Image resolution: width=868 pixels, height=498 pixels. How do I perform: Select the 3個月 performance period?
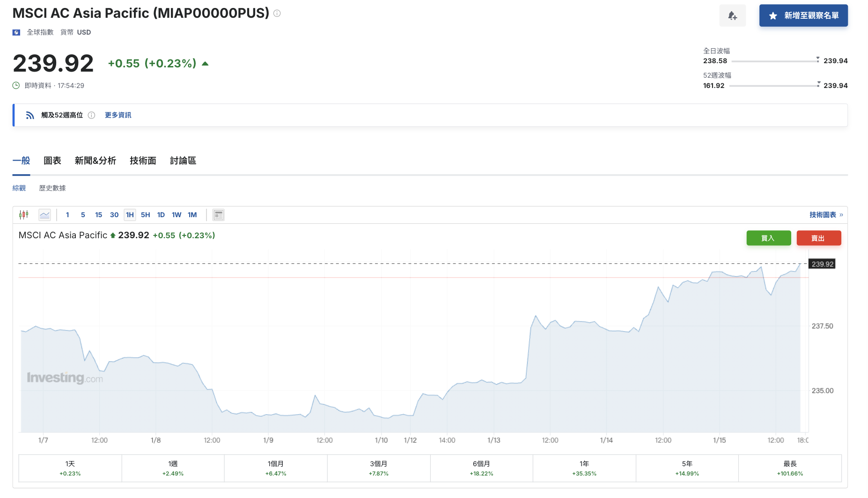pos(379,468)
